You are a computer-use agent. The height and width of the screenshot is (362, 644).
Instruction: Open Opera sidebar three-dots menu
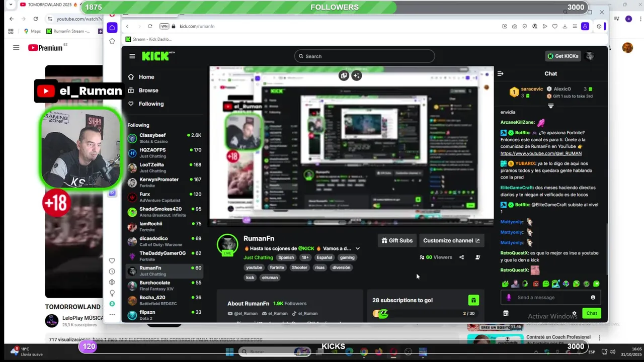point(112,315)
